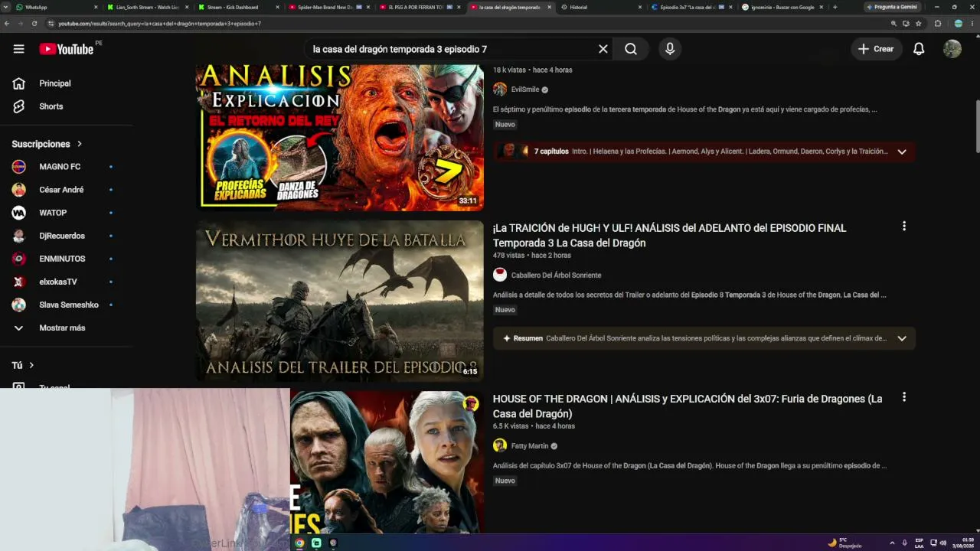Run search with the magnifier button
The width and height of the screenshot is (980, 551).
pyautogui.click(x=631, y=49)
